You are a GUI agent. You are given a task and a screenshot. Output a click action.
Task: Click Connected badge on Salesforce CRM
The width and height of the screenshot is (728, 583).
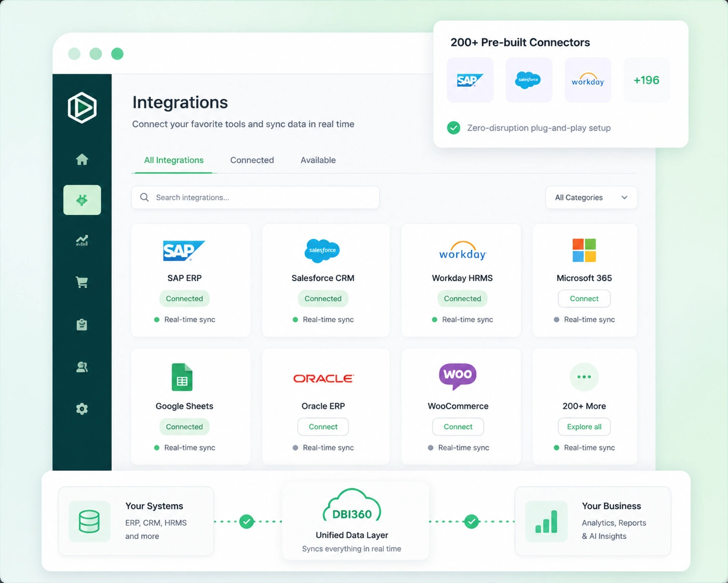(323, 299)
